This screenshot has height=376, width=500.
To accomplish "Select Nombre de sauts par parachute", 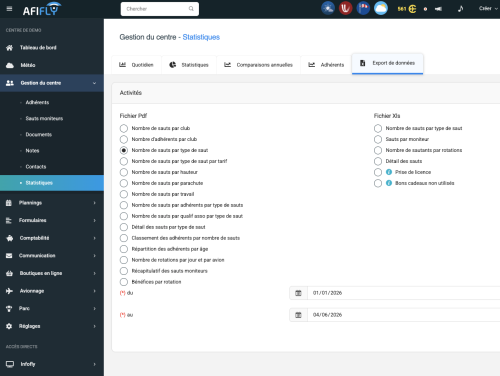I will [x=124, y=183].
